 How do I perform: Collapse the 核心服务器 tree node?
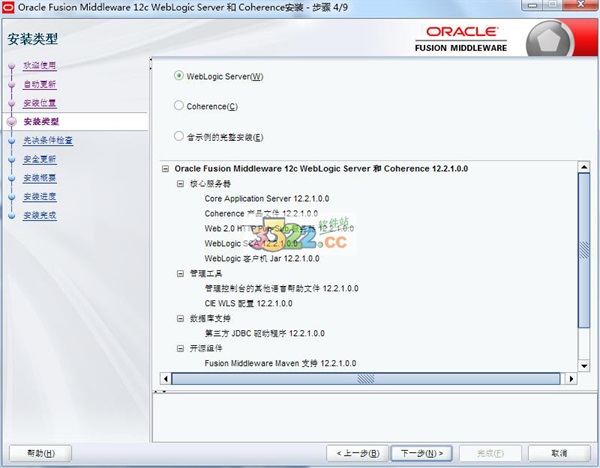pyautogui.click(x=180, y=184)
